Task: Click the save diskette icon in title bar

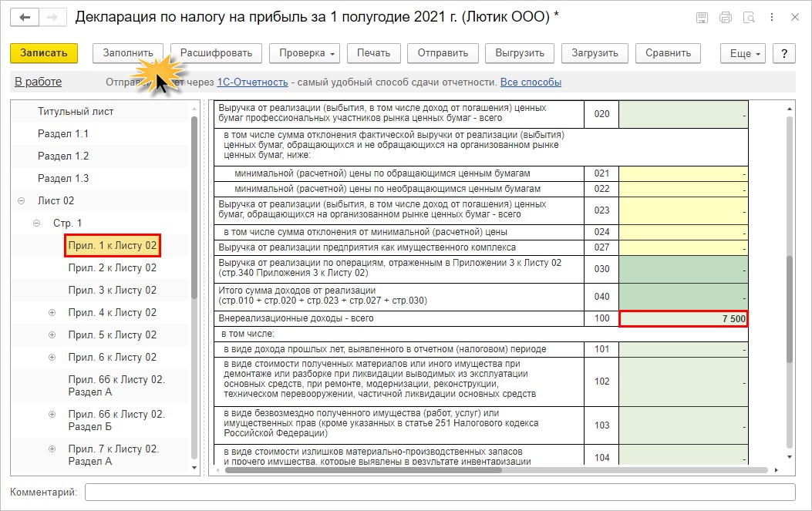Action: (x=702, y=18)
